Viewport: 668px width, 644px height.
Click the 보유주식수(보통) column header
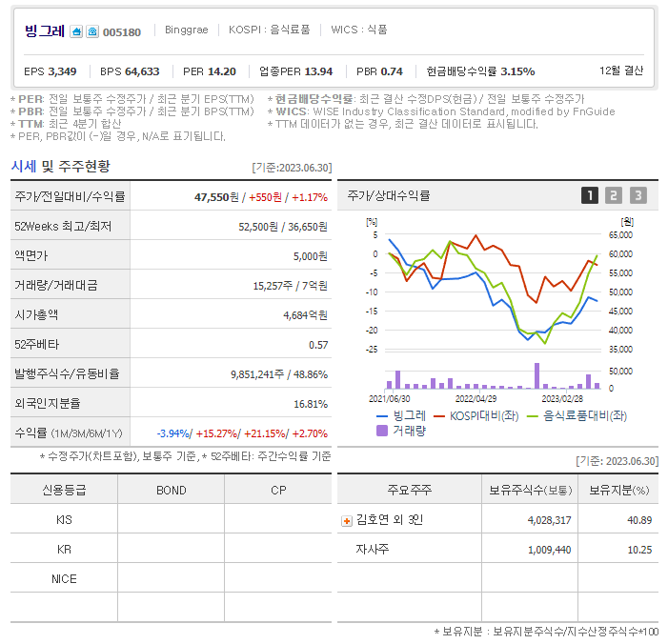[530, 491]
